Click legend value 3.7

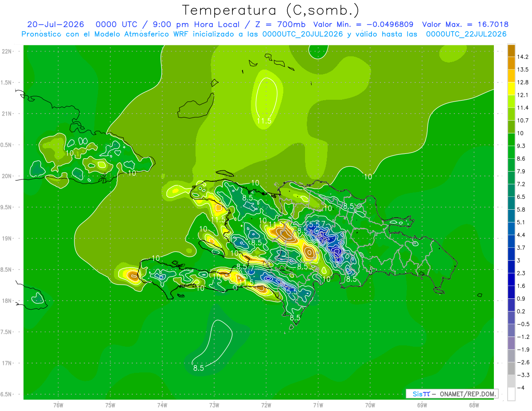point(521,248)
